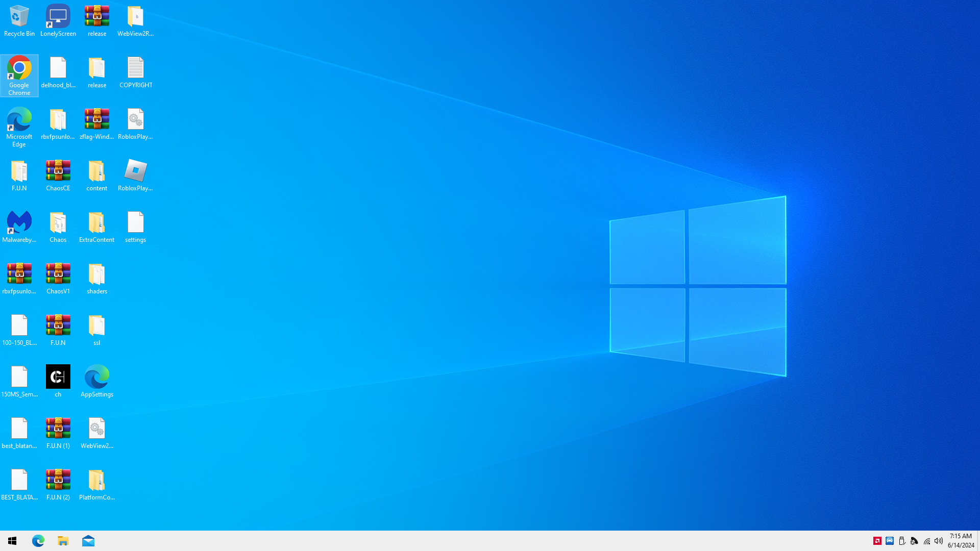This screenshot has height=551, width=980.
Task: Open the network Wi-Fi tray icon
Action: [x=926, y=541]
